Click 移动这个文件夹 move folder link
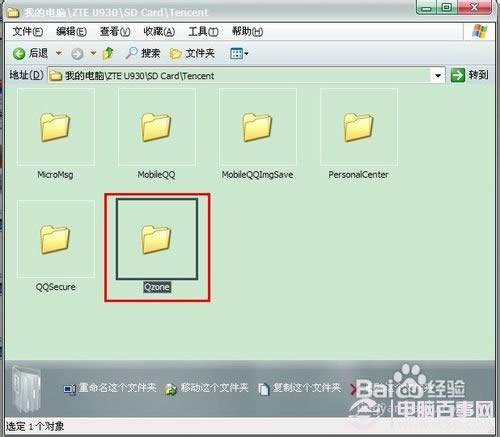This screenshot has height=437, width=500. [x=207, y=388]
